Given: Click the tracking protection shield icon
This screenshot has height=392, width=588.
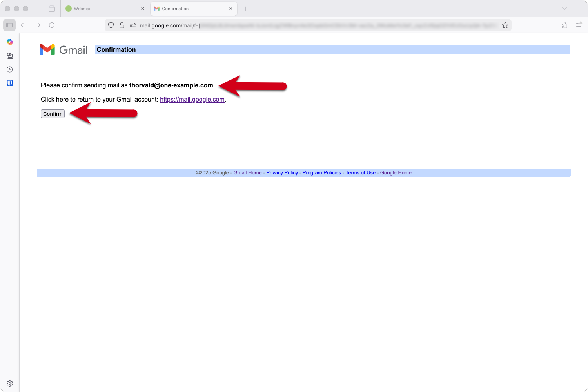Looking at the screenshot, I should point(111,25).
